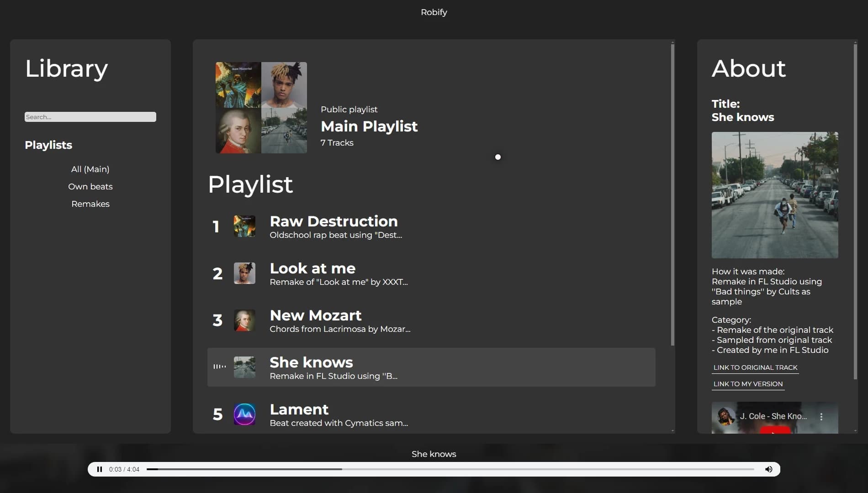The image size is (868, 493).
Task: Click the J. Cole - She Knows video title
Action: 773,416
